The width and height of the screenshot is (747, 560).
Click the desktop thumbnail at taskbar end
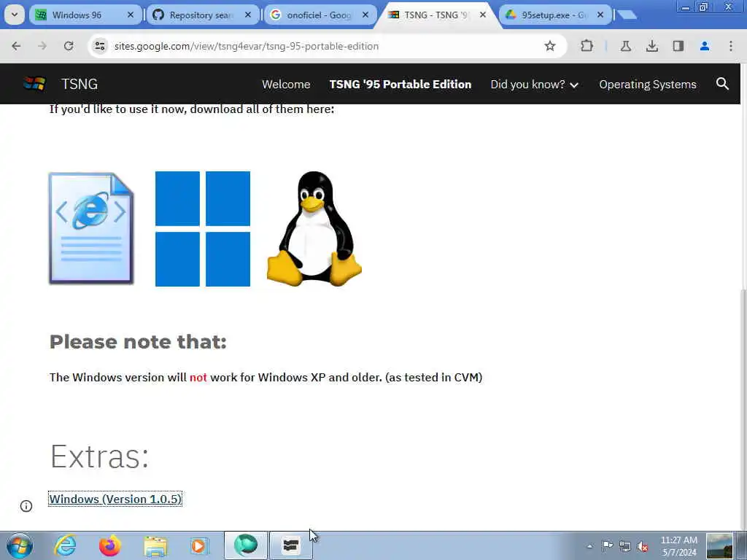(719, 545)
